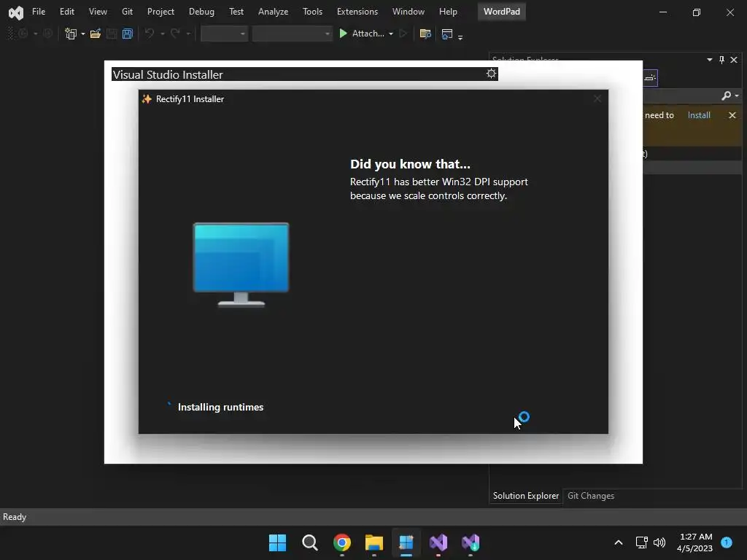The width and height of the screenshot is (747, 560).
Task: Open the Solution Configurations combo box
Action: (224, 34)
